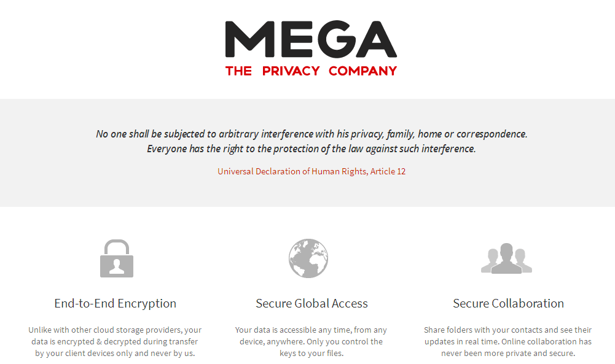Click the padlock End-to-End Encryption icon

pyautogui.click(x=116, y=258)
